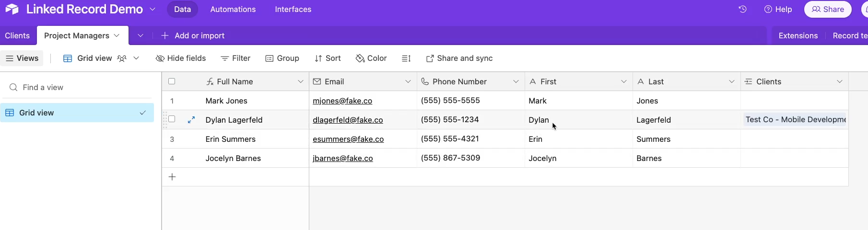Click the plus icon to add row
The height and width of the screenshot is (230, 868).
pos(172,177)
